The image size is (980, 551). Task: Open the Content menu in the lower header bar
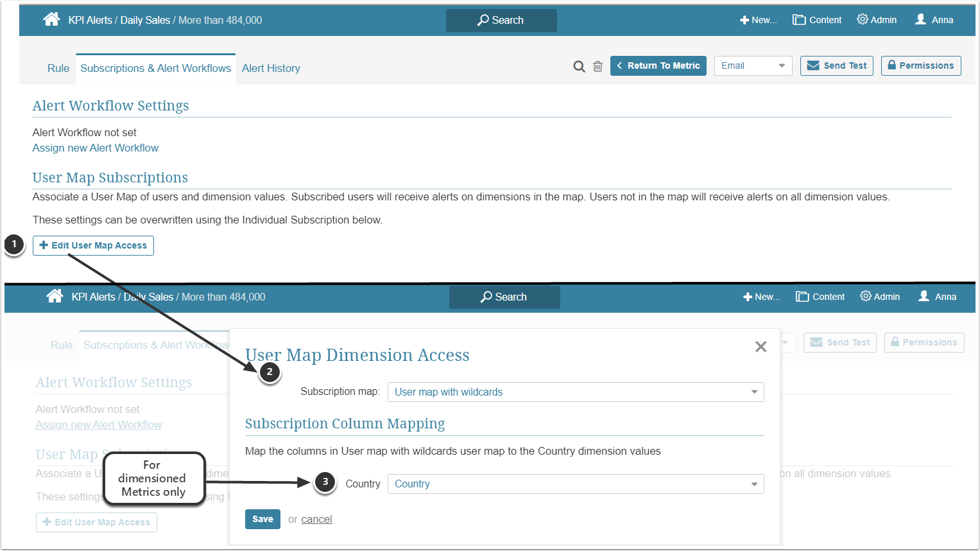pyautogui.click(x=820, y=297)
